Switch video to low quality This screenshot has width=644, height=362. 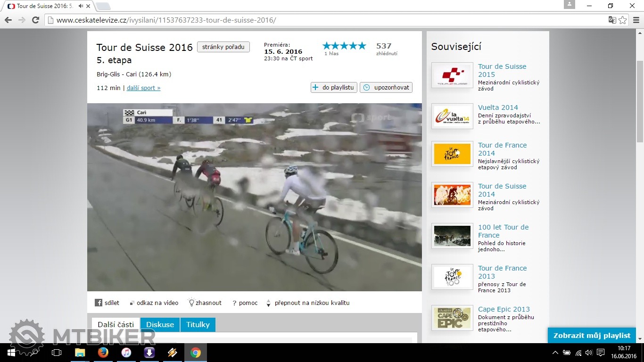312,303
